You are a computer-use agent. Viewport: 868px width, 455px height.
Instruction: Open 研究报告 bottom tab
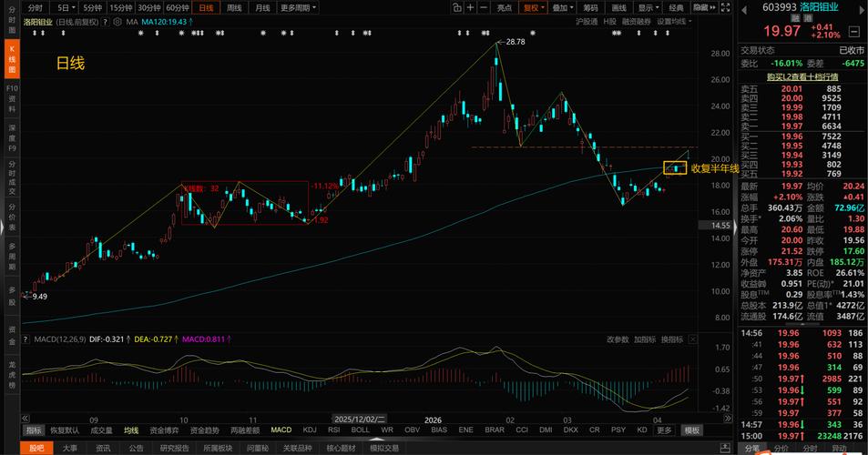(174, 448)
